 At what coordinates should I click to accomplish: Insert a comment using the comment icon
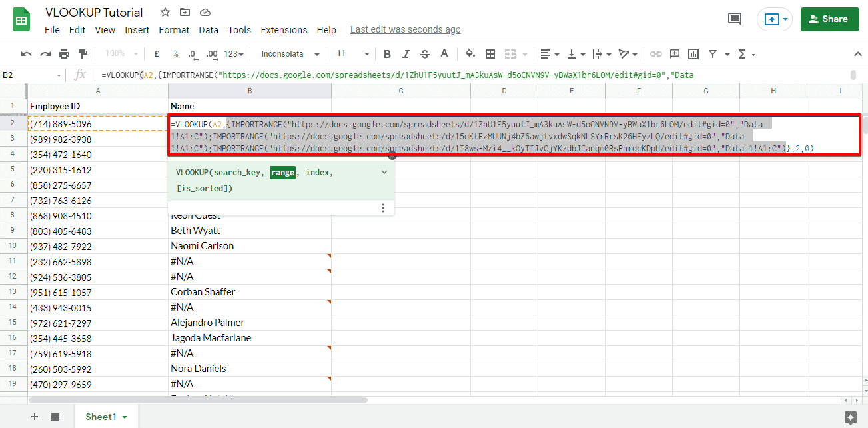[675, 53]
